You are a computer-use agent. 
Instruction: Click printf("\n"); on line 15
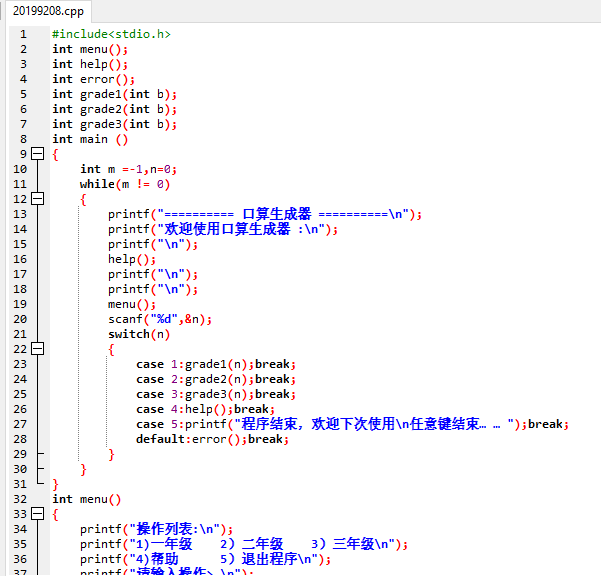(153, 244)
